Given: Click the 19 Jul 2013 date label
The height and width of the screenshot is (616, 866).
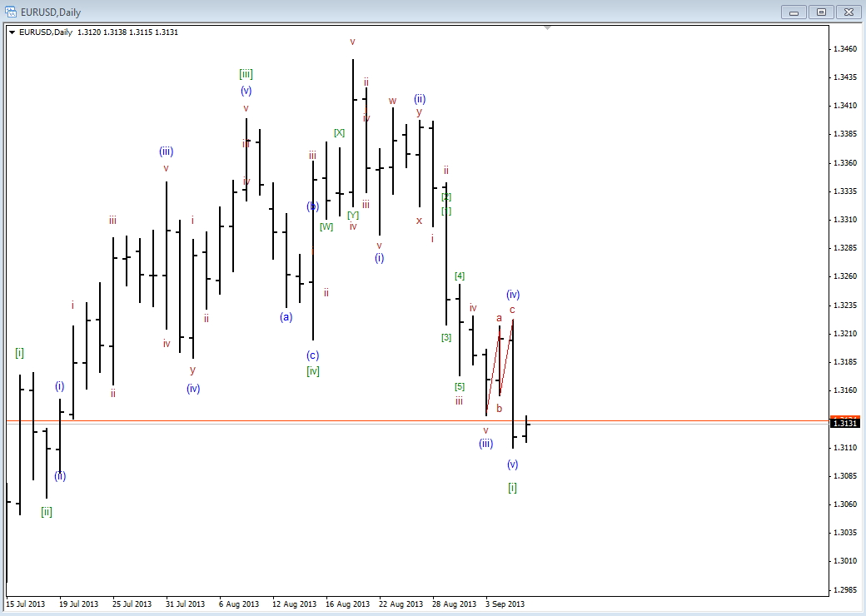Looking at the screenshot, I should [x=79, y=604].
